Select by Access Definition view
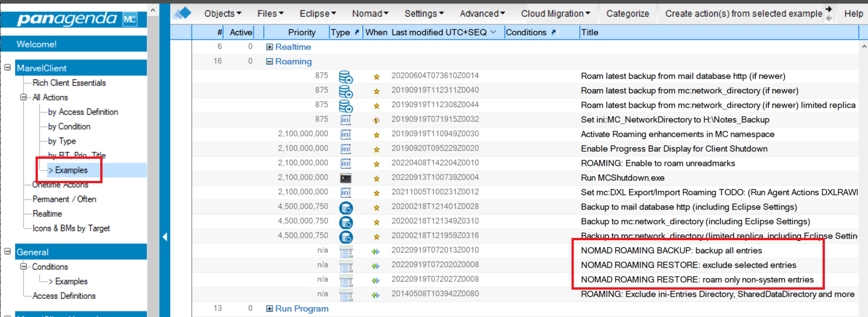The image size is (868, 317). click(83, 112)
